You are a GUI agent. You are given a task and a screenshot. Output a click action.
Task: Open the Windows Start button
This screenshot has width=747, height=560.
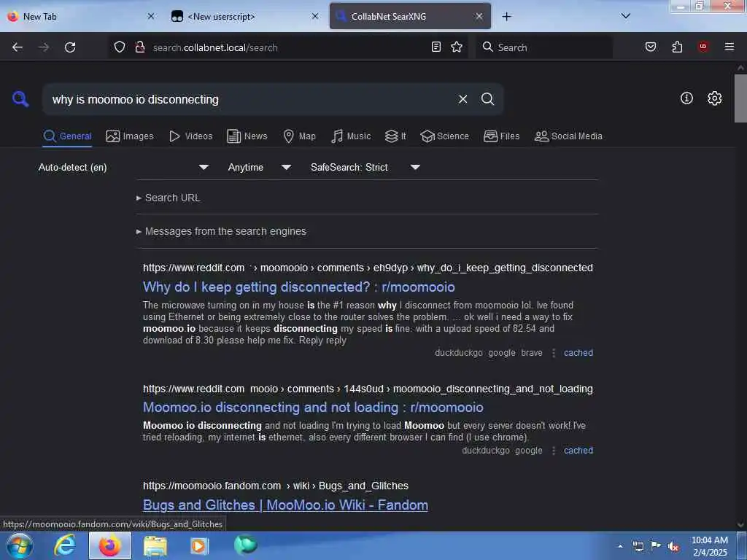20,545
